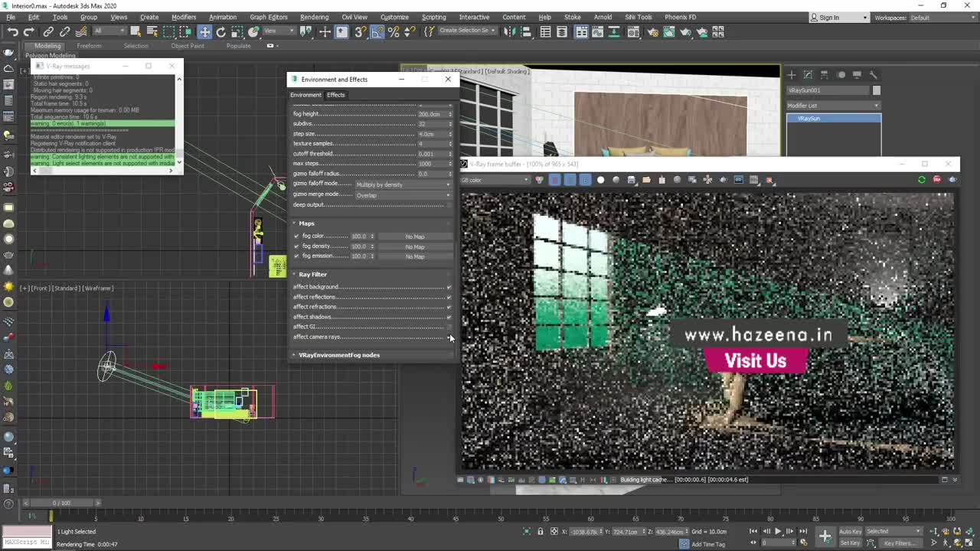Open the Graph Editors menu
The height and width of the screenshot is (551, 980).
[268, 17]
